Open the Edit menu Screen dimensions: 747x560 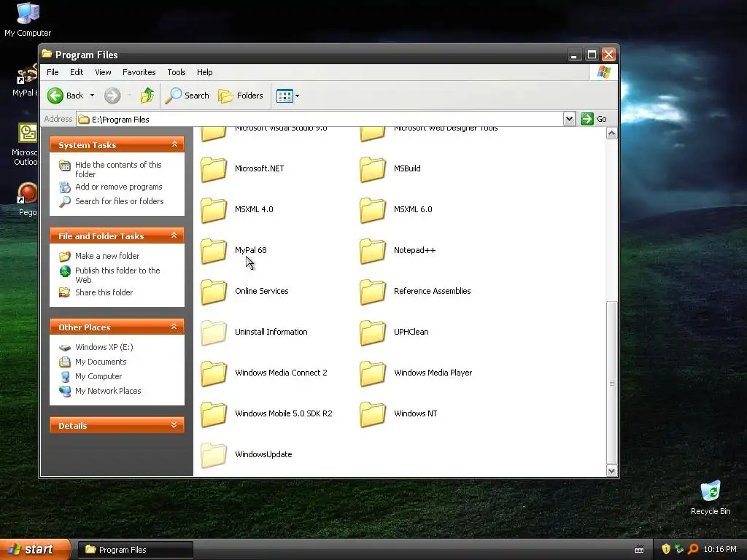click(x=77, y=72)
